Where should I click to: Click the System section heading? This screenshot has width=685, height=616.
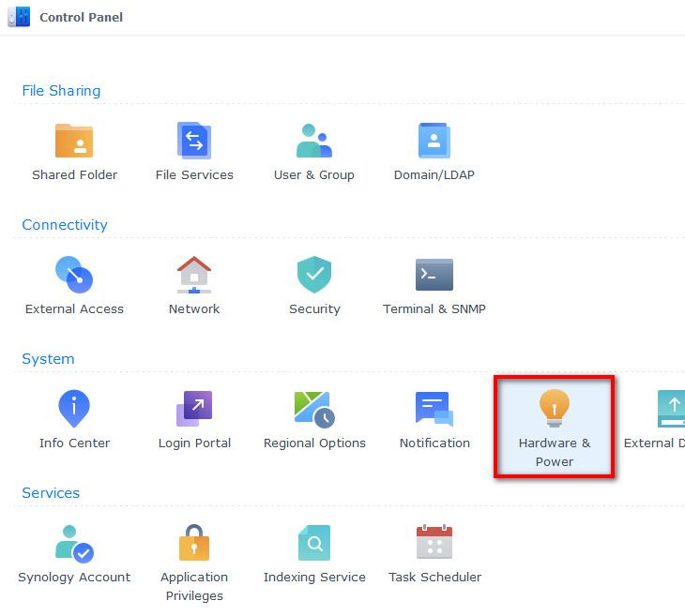48,359
